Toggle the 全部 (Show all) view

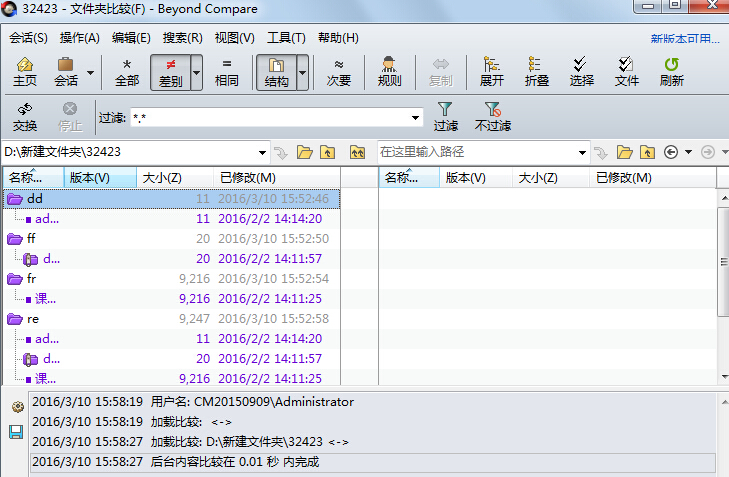pos(127,72)
